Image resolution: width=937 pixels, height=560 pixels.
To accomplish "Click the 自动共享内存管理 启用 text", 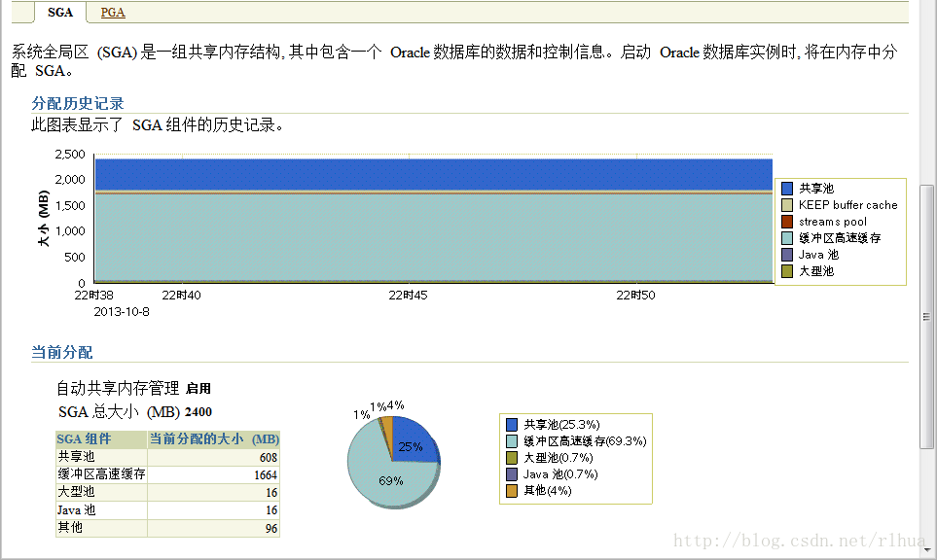I will point(133,388).
